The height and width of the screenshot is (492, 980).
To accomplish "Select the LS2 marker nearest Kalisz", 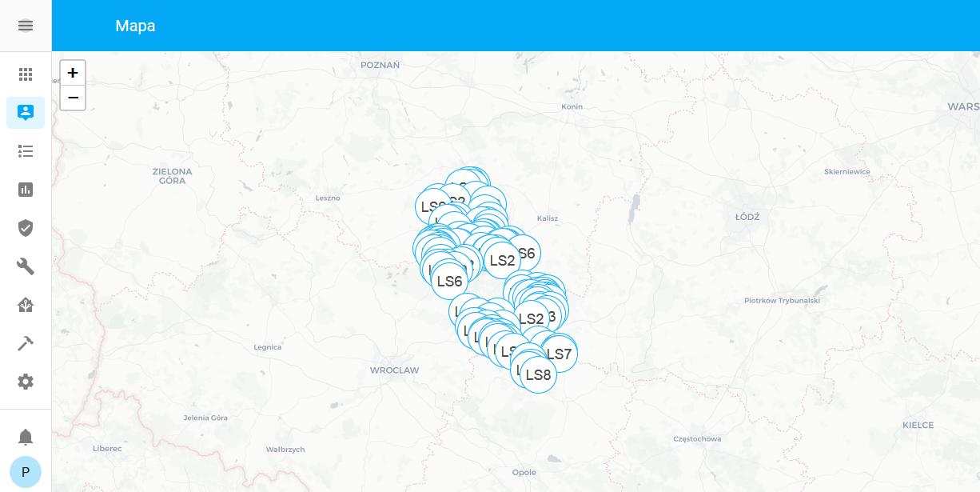I will [x=502, y=260].
